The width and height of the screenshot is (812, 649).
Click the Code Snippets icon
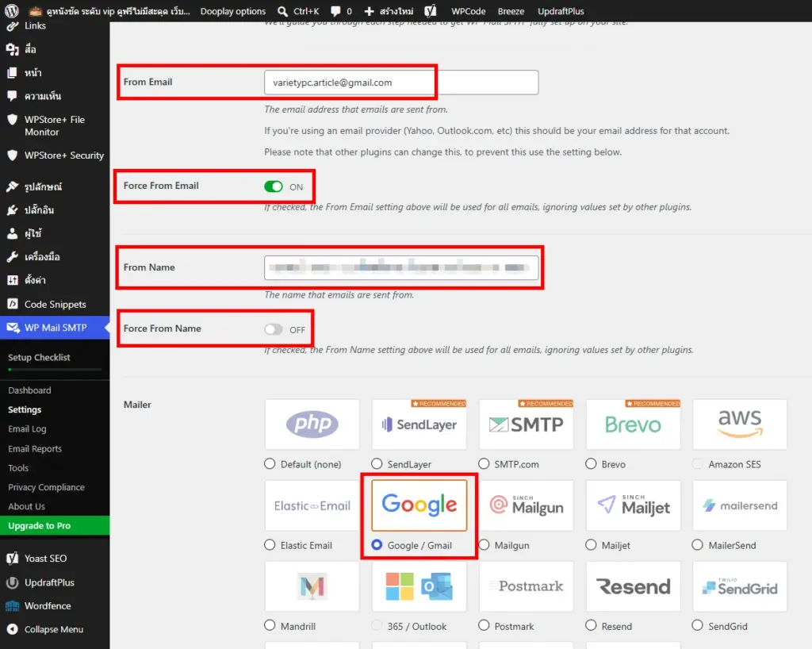(13, 304)
